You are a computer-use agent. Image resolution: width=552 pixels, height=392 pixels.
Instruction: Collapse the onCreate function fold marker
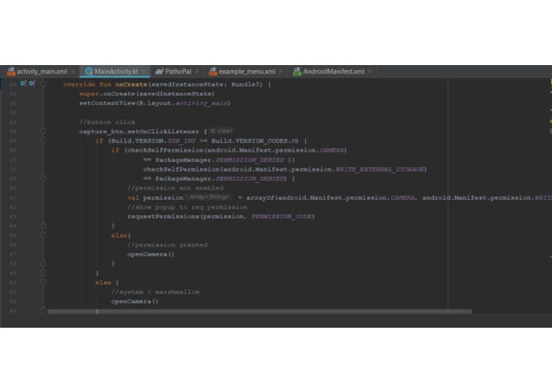[44, 84]
